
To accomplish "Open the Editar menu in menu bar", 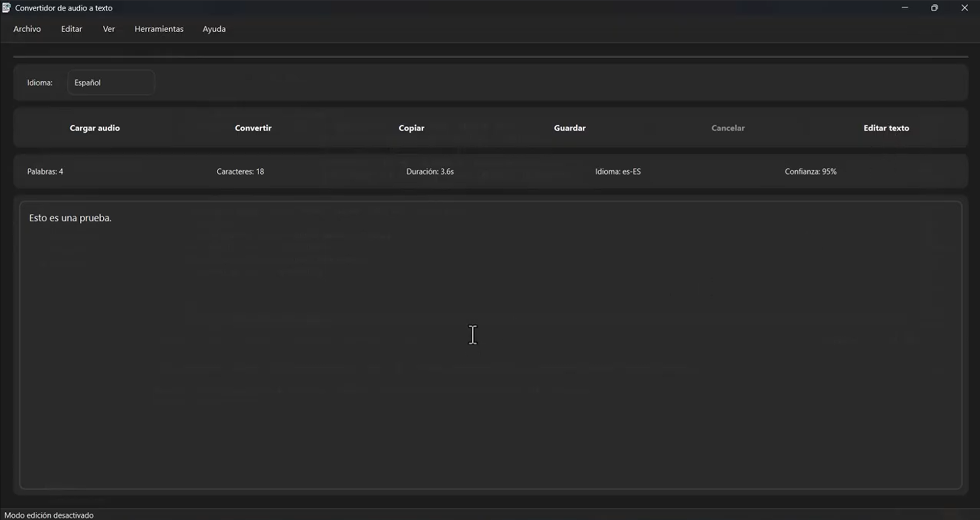I will click(x=72, y=29).
